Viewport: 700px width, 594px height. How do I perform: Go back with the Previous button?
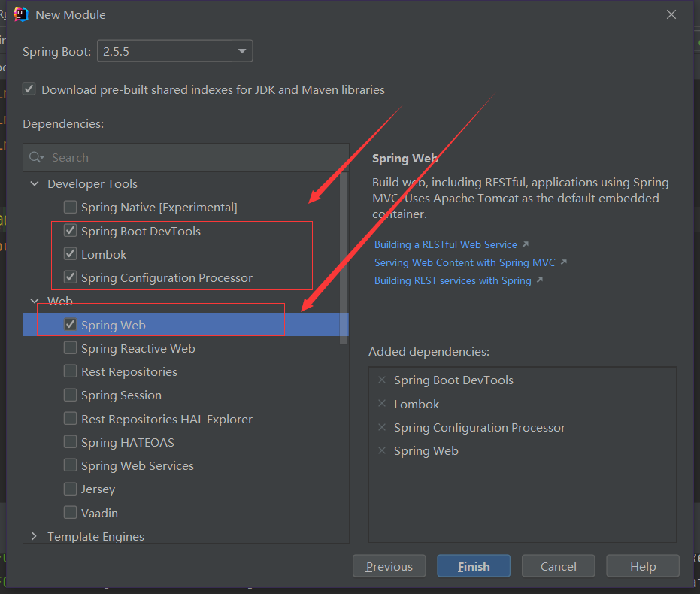389,566
